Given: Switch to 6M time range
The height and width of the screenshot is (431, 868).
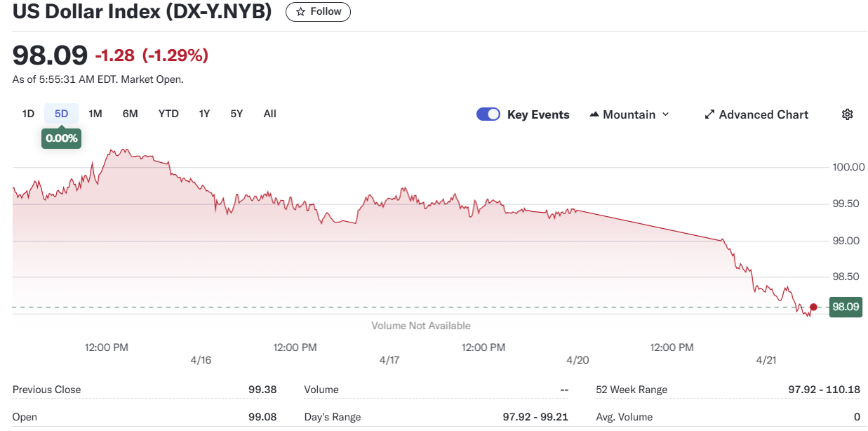Looking at the screenshot, I should pos(130,114).
